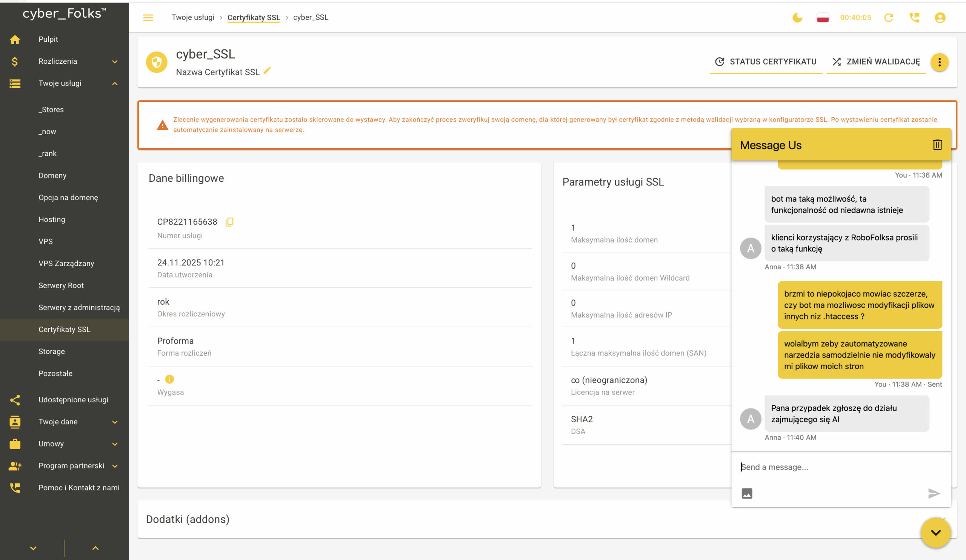This screenshot has width=966, height=560.
Task: Open the user account profile icon
Action: click(940, 18)
